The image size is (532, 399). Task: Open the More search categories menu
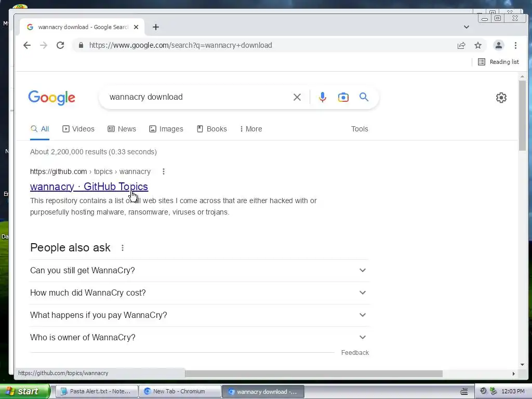click(251, 129)
